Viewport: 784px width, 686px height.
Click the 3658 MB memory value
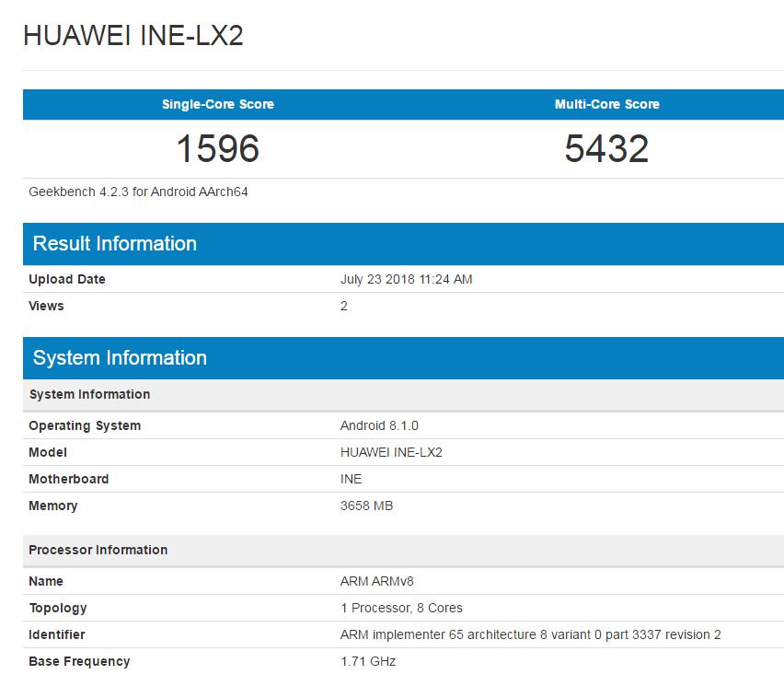point(366,506)
